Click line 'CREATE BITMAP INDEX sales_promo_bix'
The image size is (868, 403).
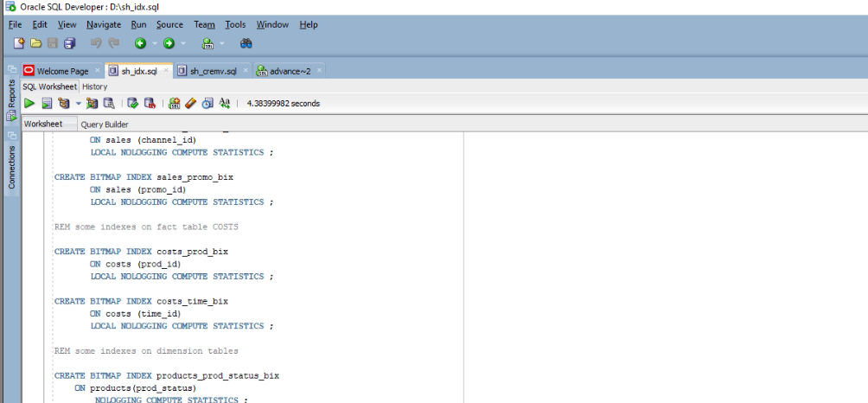coord(144,177)
